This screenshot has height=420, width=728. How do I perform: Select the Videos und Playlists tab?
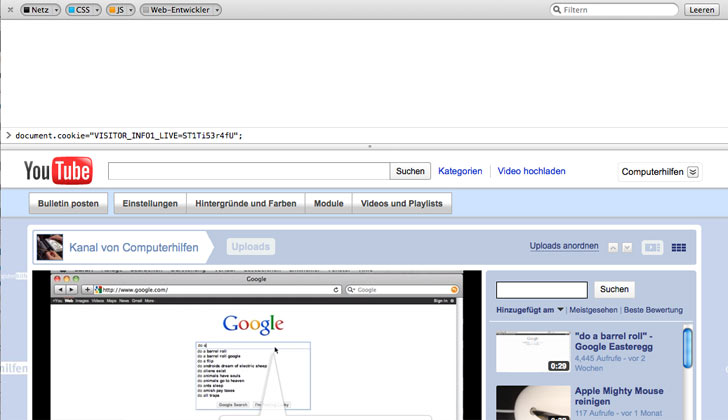click(x=402, y=203)
